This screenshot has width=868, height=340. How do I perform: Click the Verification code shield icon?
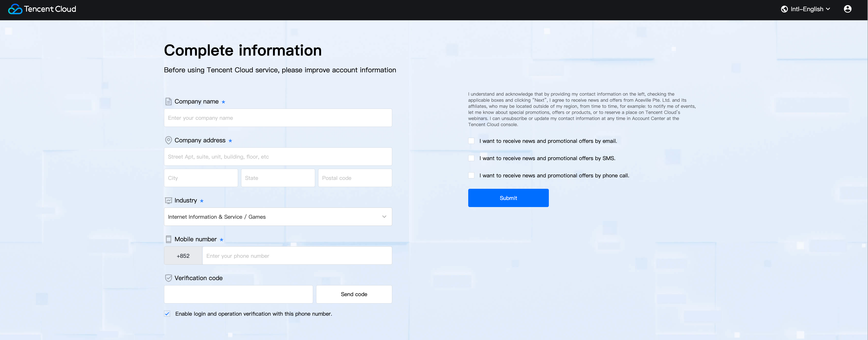[169, 278]
